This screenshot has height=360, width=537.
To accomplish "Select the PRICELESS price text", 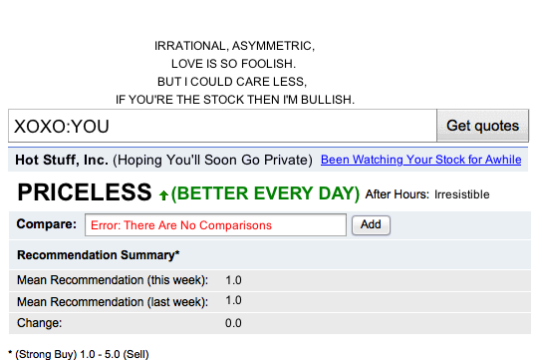I will [x=85, y=192].
